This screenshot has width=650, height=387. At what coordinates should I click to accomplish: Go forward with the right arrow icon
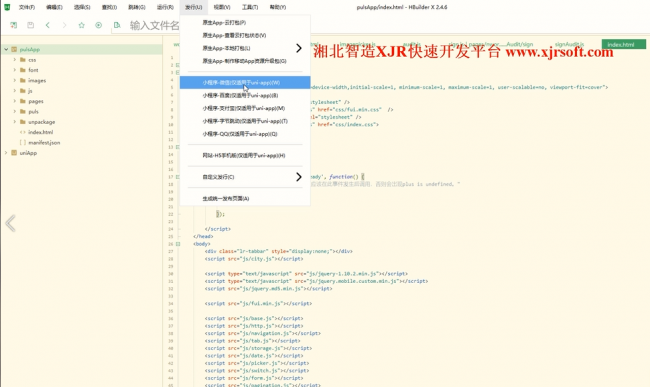click(x=64, y=25)
